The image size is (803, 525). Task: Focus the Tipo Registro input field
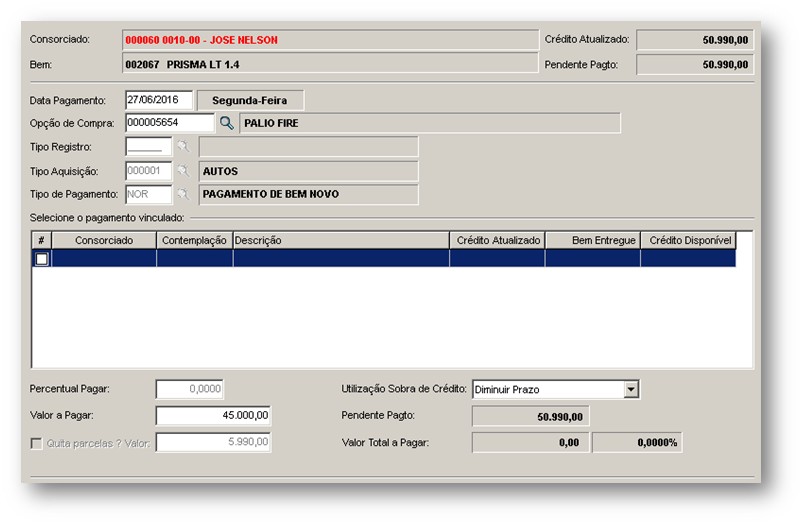(x=149, y=146)
